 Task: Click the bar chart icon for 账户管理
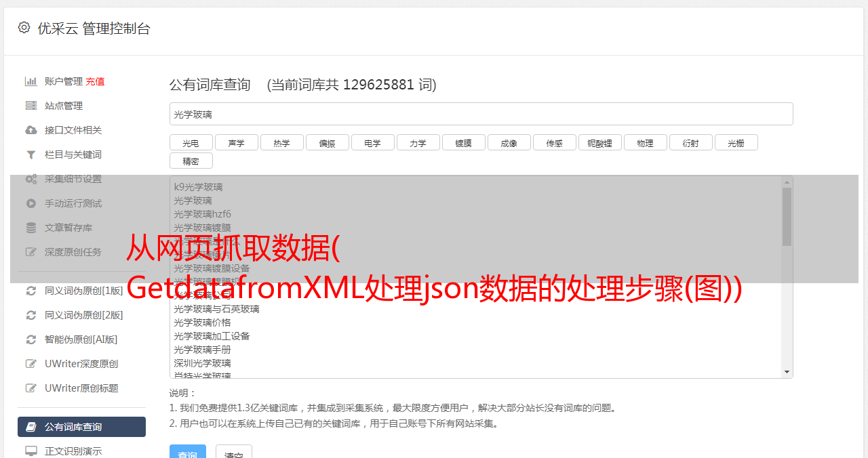31,81
